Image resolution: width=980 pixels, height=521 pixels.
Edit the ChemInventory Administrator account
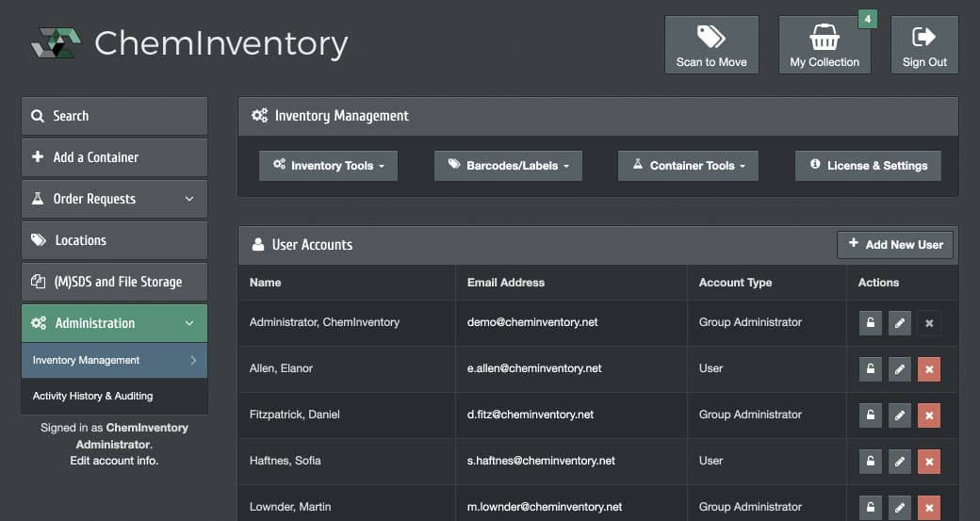coord(899,323)
